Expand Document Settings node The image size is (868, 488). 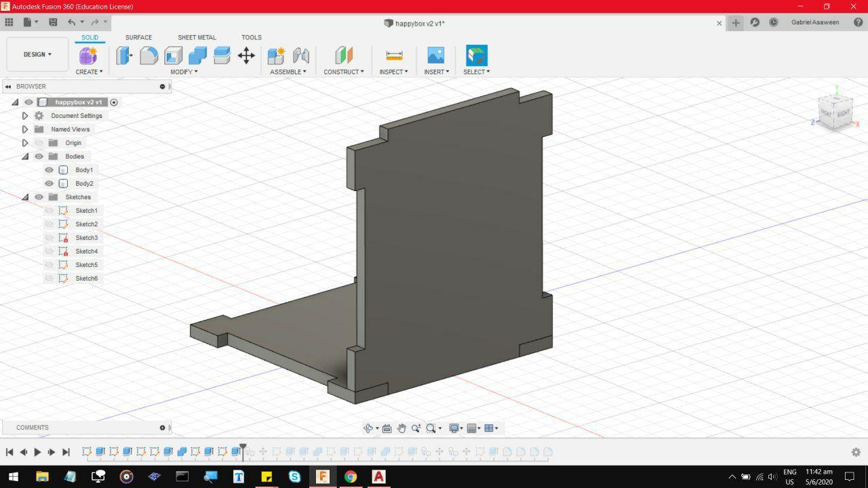(x=25, y=116)
